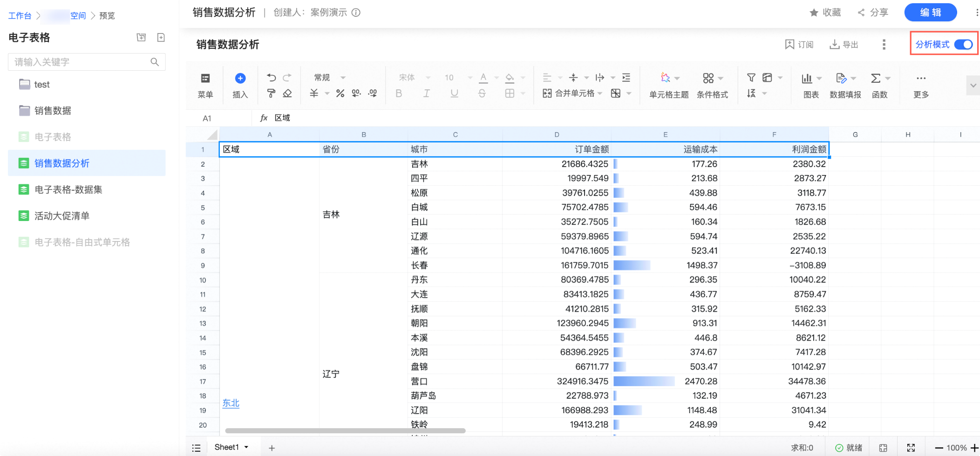Select the Sheet1 tab
Image resolution: width=980 pixels, height=456 pixels.
(226, 447)
